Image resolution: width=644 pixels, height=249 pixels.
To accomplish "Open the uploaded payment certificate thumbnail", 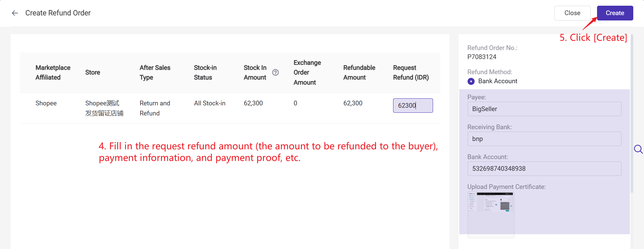I will (x=491, y=202).
